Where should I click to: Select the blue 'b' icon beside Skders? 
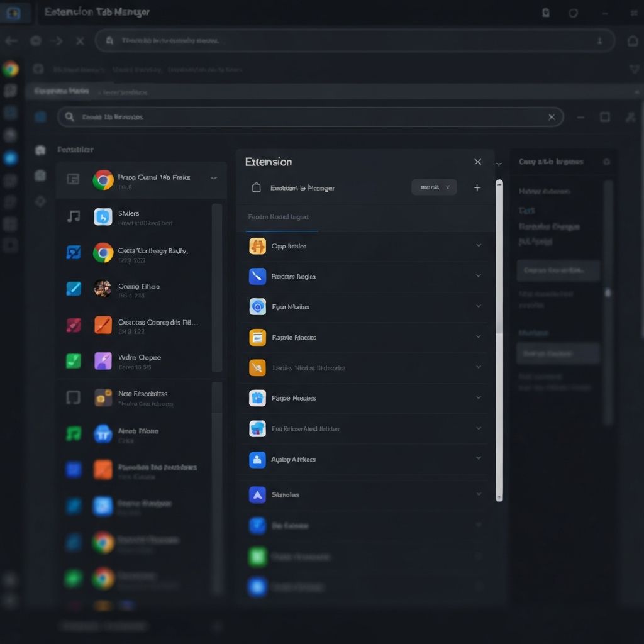103,217
